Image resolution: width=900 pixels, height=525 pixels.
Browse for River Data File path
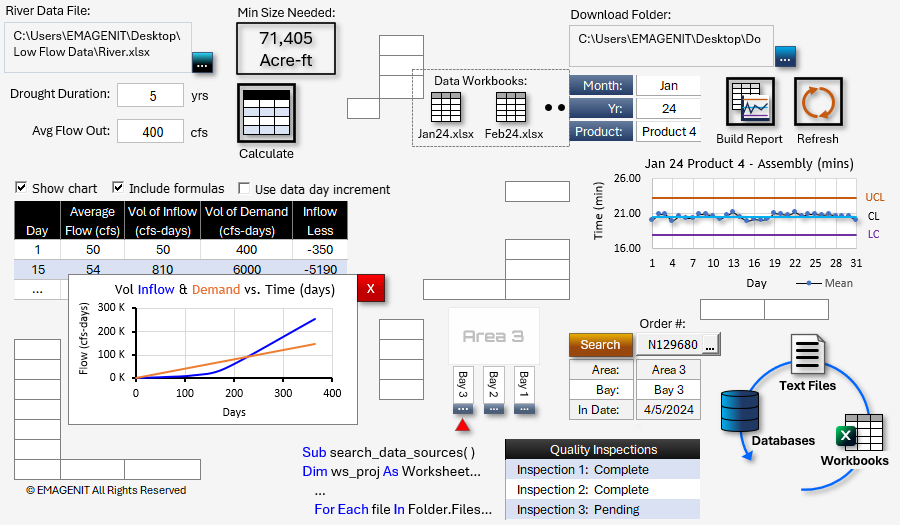202,62
